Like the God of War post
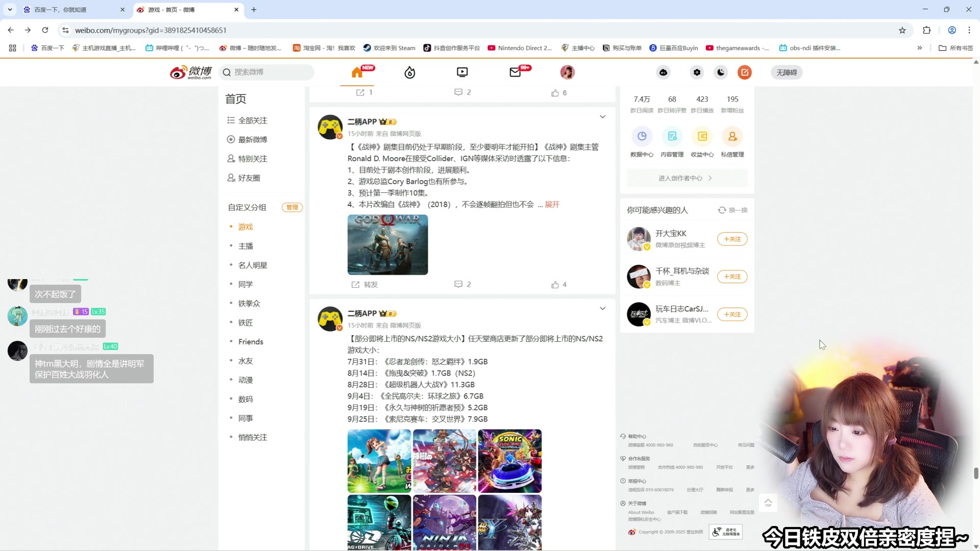The image size is (980, 551). click(559, 285)
